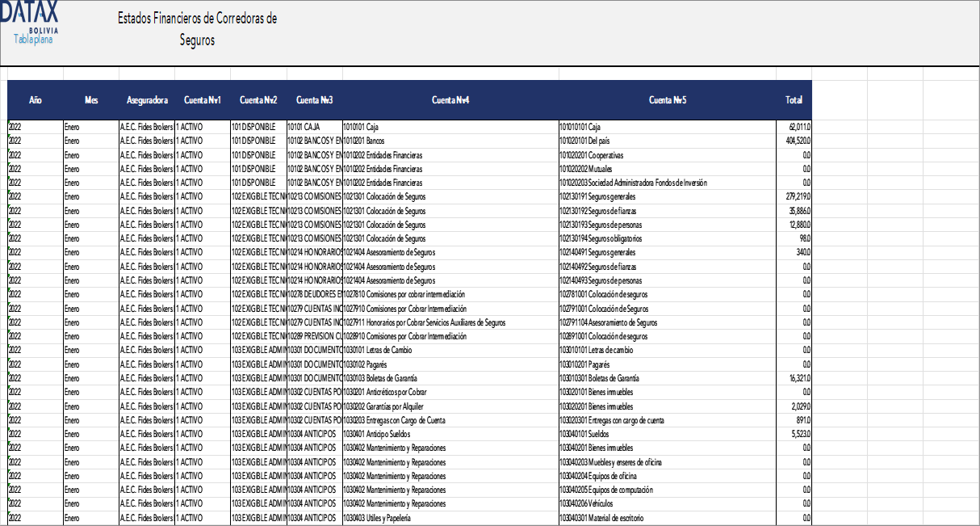This screenshot has height=526, width=980.
Task: Click the Mes column header
Action: coord(90,100)
